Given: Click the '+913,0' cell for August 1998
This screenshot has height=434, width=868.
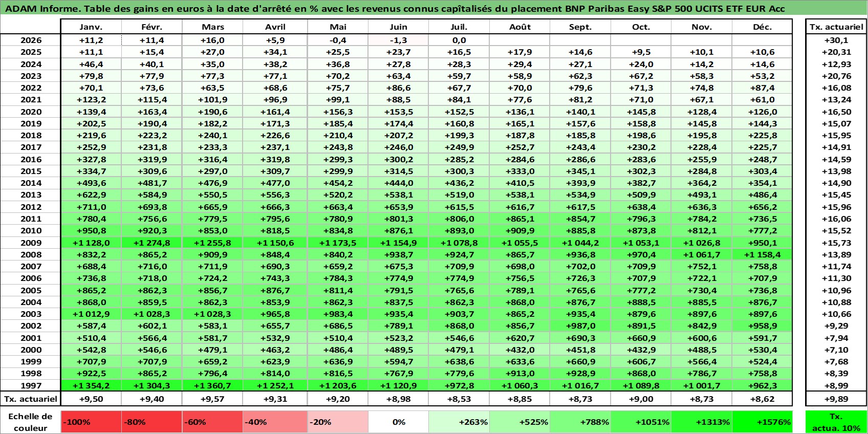Looking at the screenshot, I should click(519, 373).
